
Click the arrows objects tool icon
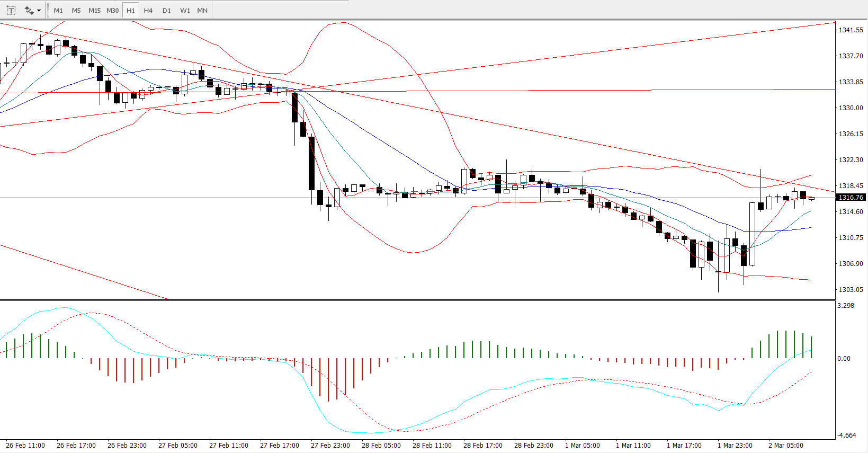click(29, 10)
